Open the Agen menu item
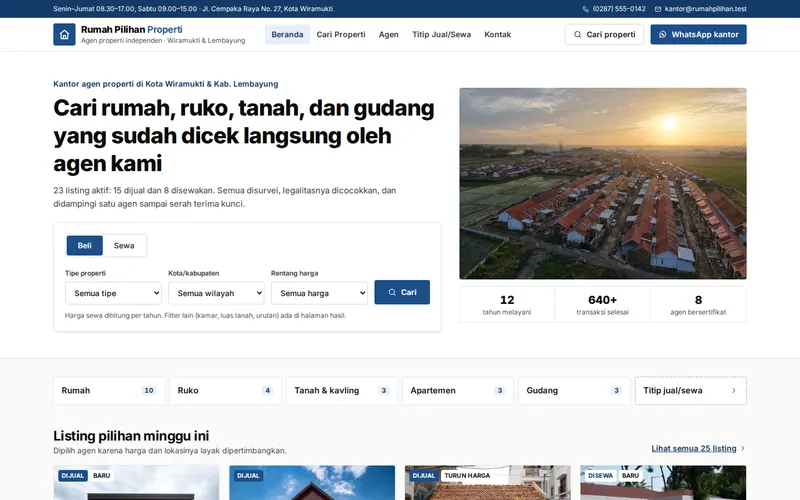800x500 pixels. coord(389,35)
